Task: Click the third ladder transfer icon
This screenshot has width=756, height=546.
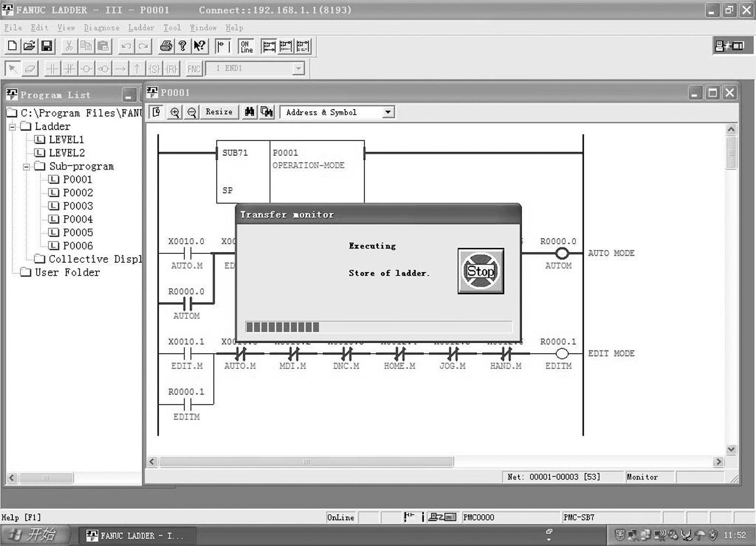Action: [x=303, y=46]
